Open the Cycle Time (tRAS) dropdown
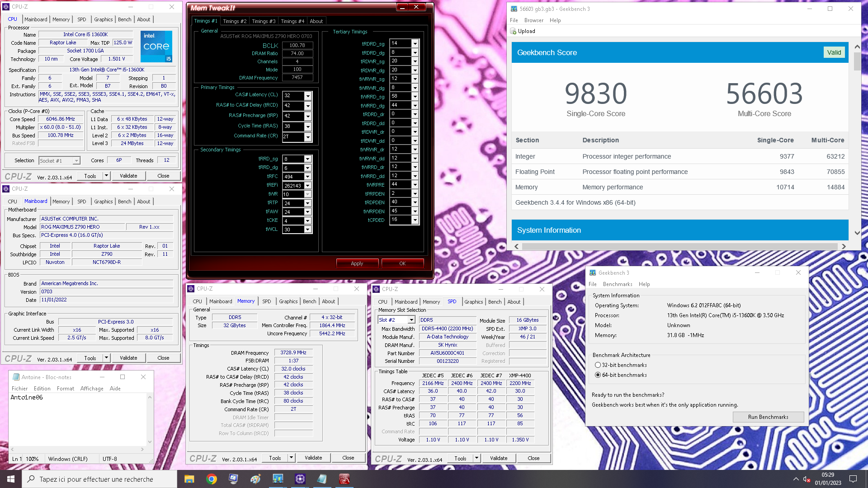The height and width of the screenshot is (488, 868). tap(308, 127)
